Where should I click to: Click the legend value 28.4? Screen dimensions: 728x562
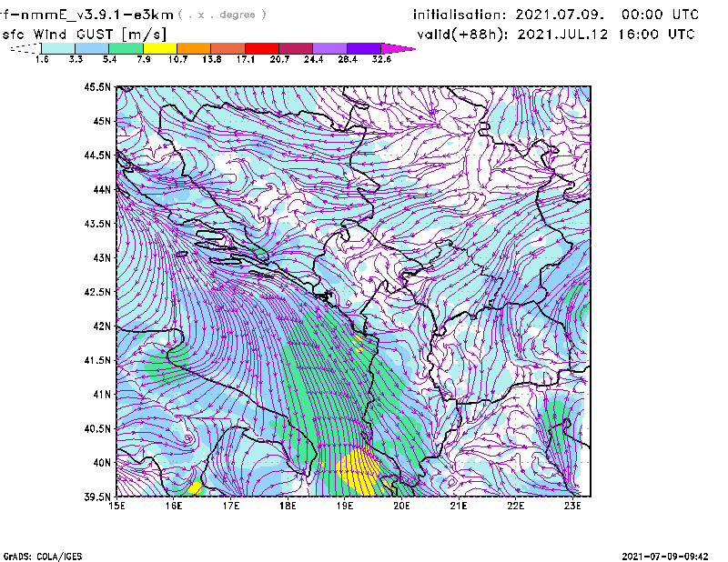click(x=348, y=59)
